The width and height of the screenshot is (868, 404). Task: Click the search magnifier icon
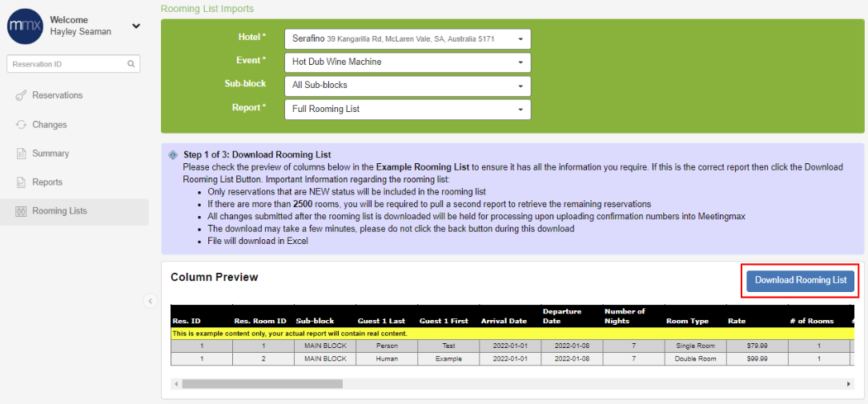pyautogui.click(x=131, y=64)
